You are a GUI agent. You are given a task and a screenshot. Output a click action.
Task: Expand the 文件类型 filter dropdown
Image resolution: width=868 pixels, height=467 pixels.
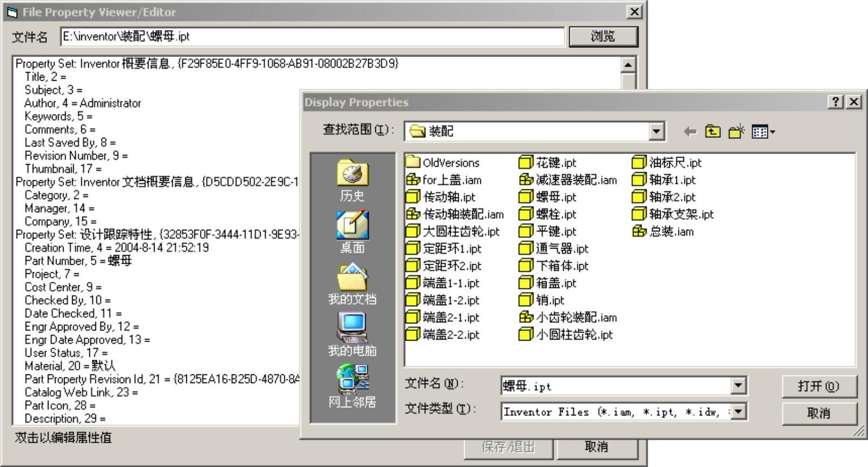738,412
